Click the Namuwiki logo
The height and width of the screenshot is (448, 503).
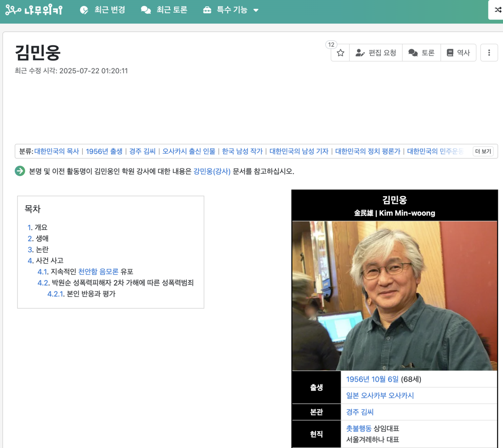(x=33, y=10)
